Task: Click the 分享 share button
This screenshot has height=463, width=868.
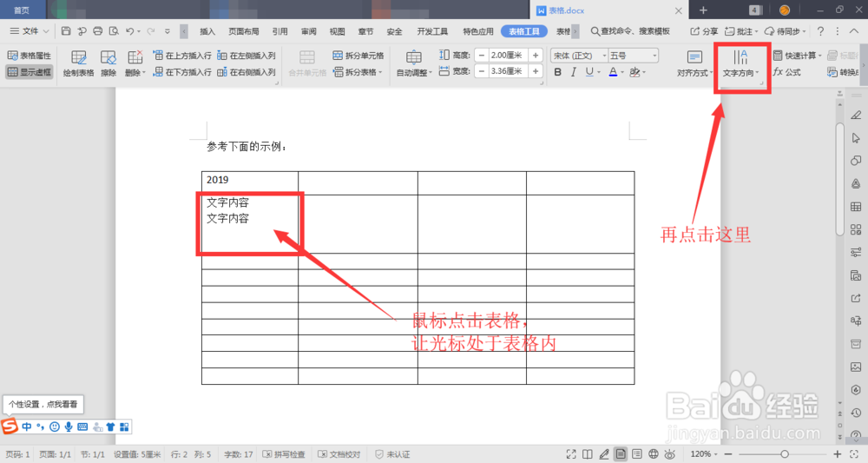Action: coord(704,31)
